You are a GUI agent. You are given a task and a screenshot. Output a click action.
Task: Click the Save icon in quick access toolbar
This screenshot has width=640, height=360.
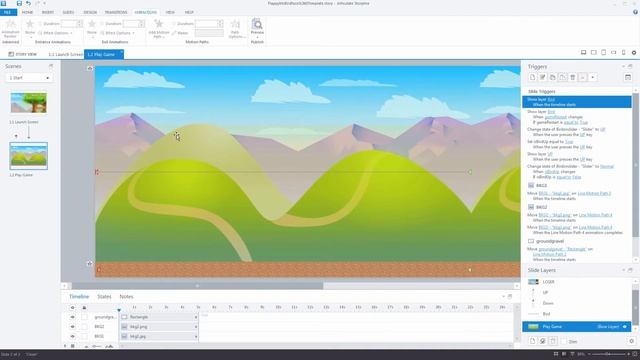click(19, 3)
